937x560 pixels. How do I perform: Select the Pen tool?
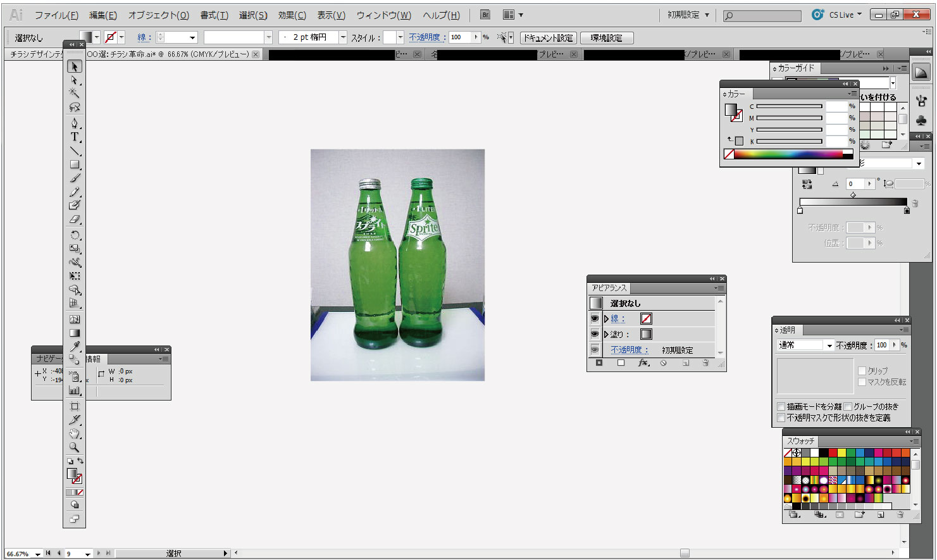click(74, 123)
